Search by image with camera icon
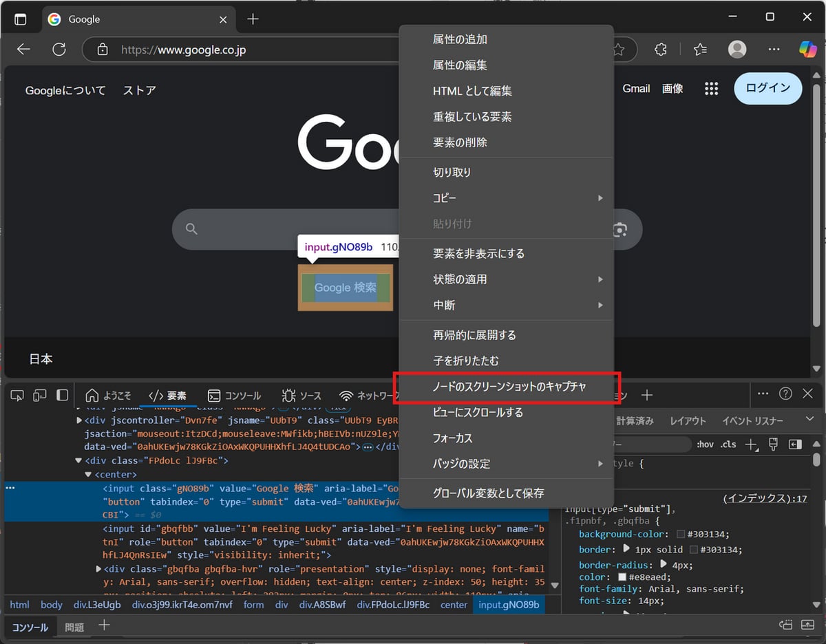 tap(619, 229)
